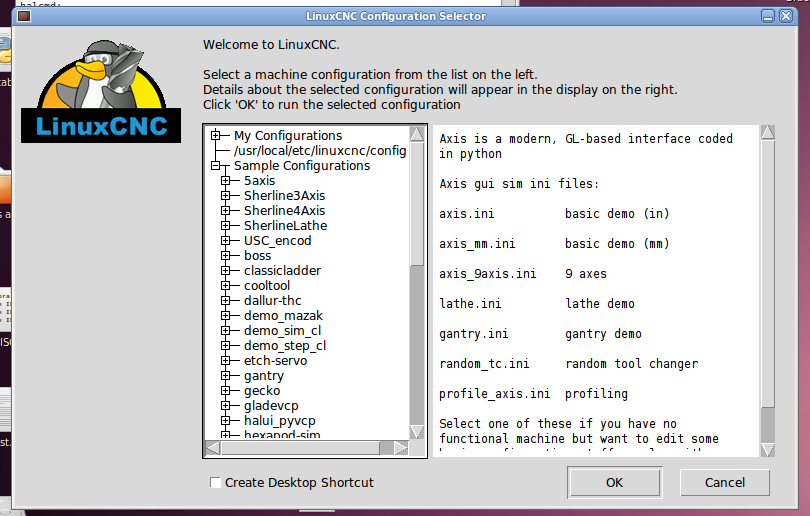
Task: Select the etch-servo tree item
Action: (275, 361)
